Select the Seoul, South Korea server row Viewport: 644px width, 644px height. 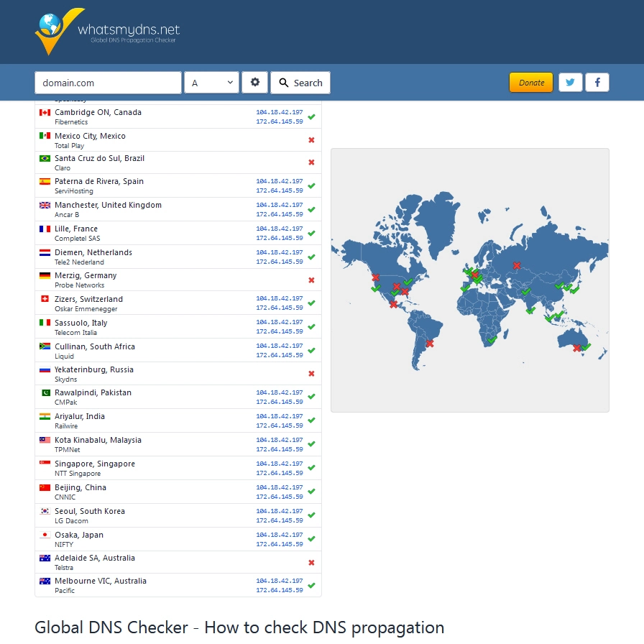(x=144, y=515)
